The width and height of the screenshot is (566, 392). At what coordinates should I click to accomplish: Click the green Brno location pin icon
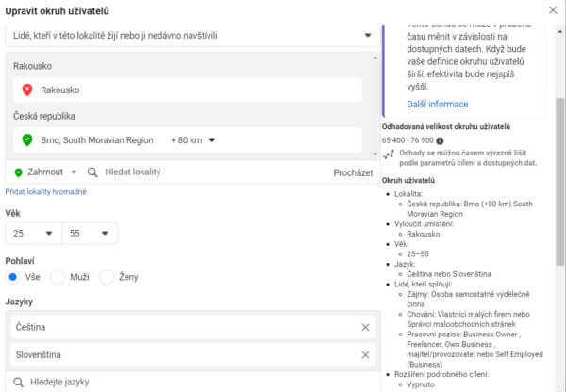coord(27,139)
